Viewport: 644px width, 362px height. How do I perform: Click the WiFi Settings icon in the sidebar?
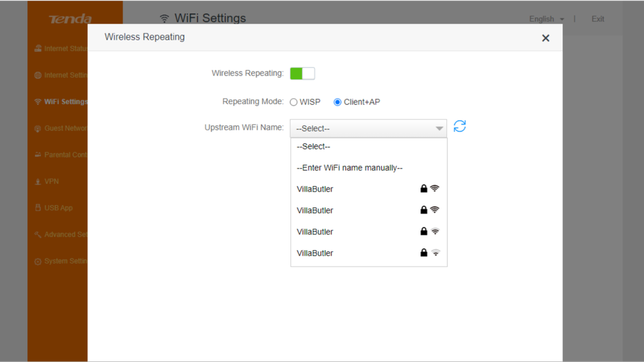[38, 101]
